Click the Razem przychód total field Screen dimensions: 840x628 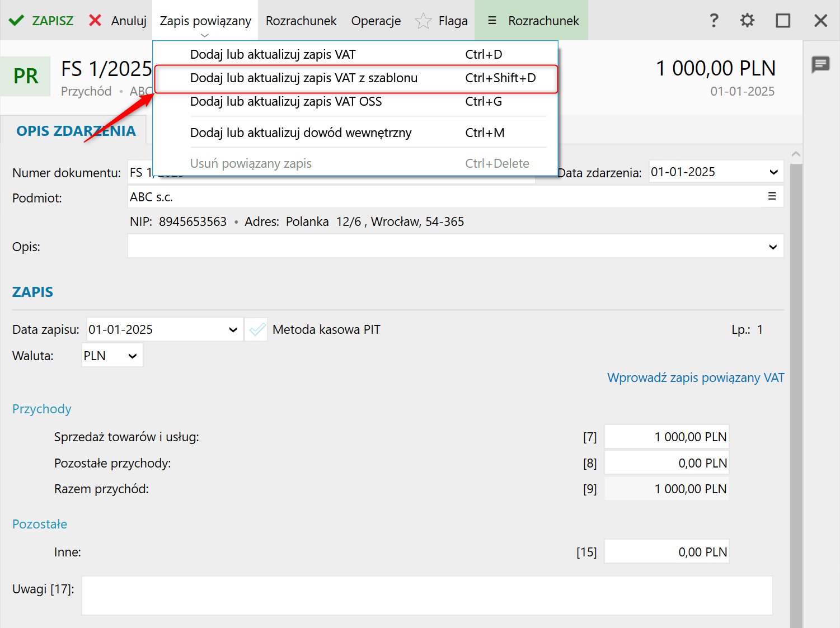(667, 489)
